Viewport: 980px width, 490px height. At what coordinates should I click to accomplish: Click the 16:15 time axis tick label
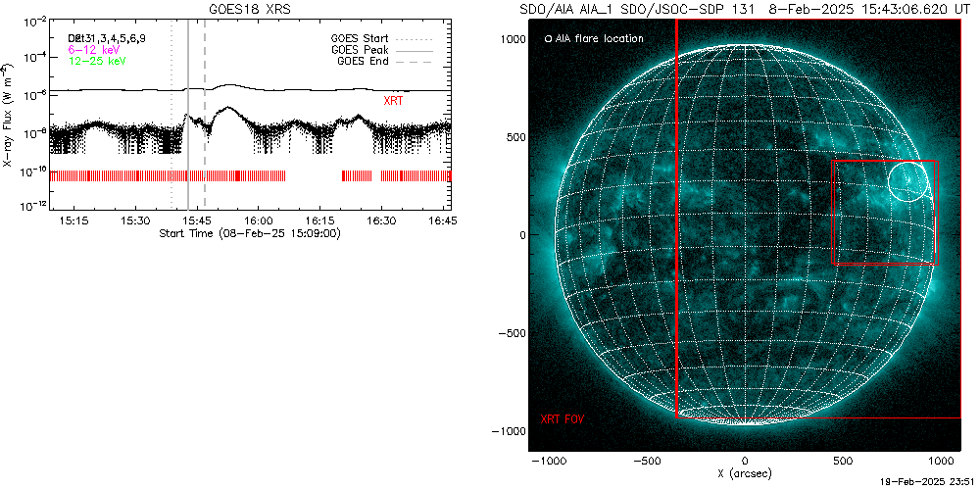[x=320, y=220]
